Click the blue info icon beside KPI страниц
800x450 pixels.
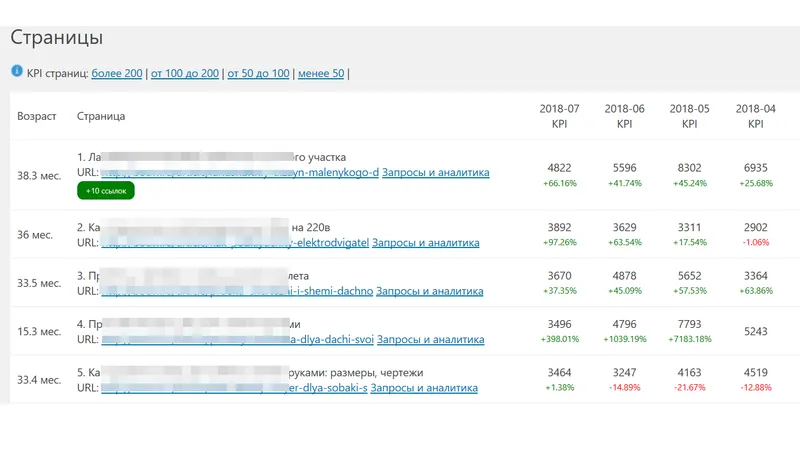click(17, 72)
